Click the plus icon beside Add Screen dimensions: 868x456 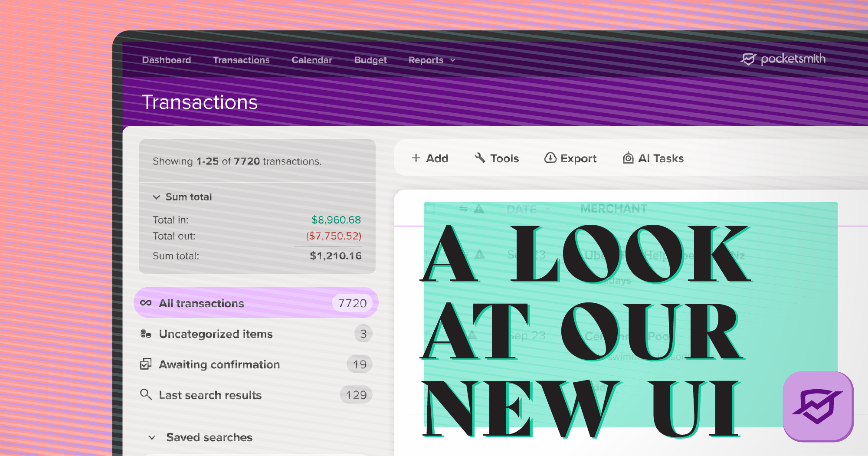[x=416, y=158]
